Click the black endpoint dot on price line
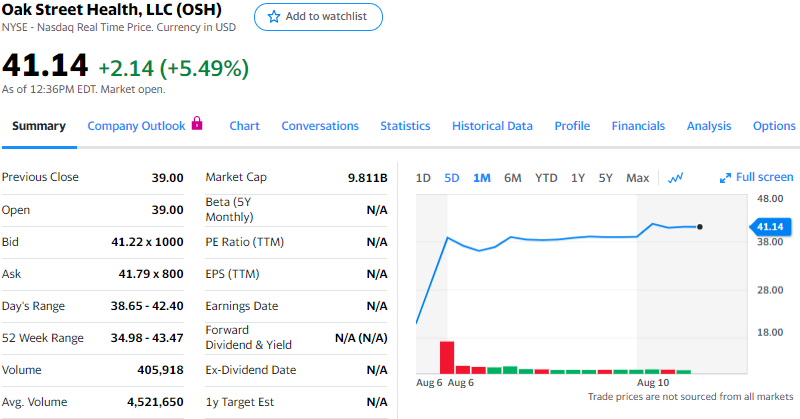Viewport: 800px width, 419px height. coord(699,227)
